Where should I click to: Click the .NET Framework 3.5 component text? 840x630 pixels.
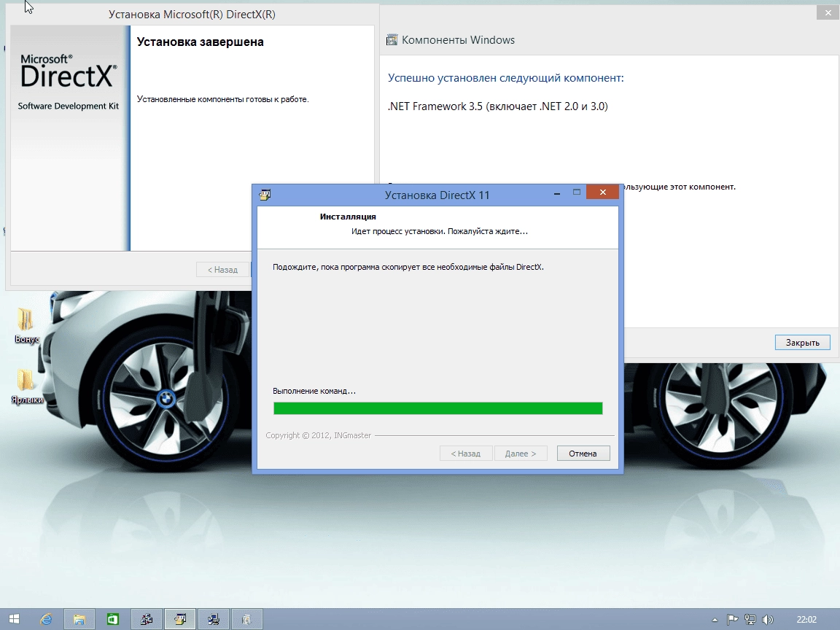pos(498,106)
